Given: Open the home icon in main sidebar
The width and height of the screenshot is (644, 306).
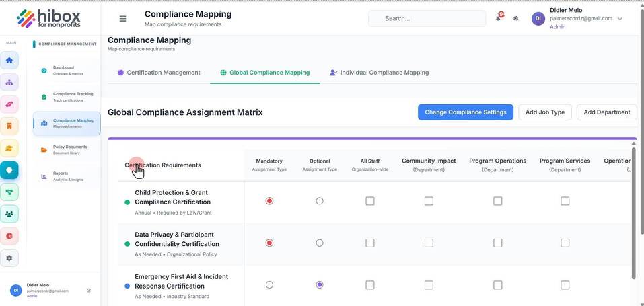Looking at the screenshot, I should [9, 61].
